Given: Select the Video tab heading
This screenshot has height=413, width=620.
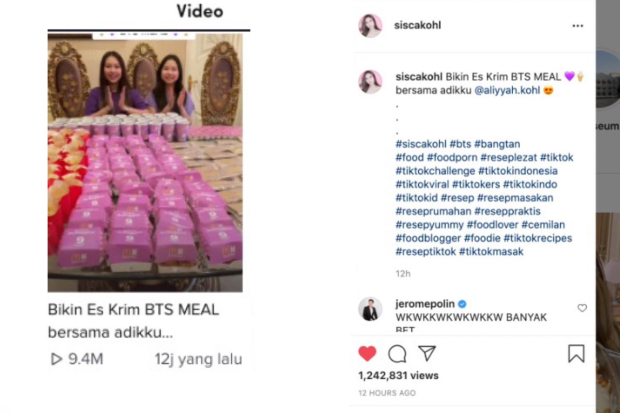Looking at the screenshot, I should pos(200,11).
